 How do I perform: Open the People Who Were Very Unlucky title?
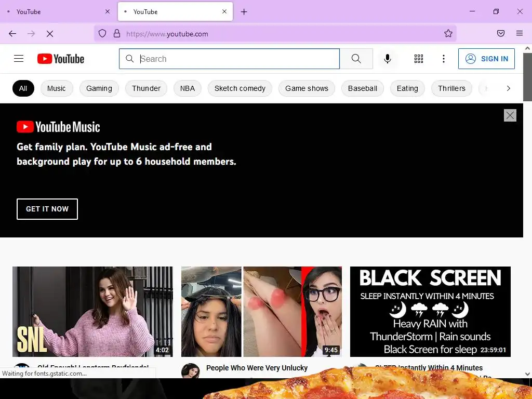coord(257,368)
